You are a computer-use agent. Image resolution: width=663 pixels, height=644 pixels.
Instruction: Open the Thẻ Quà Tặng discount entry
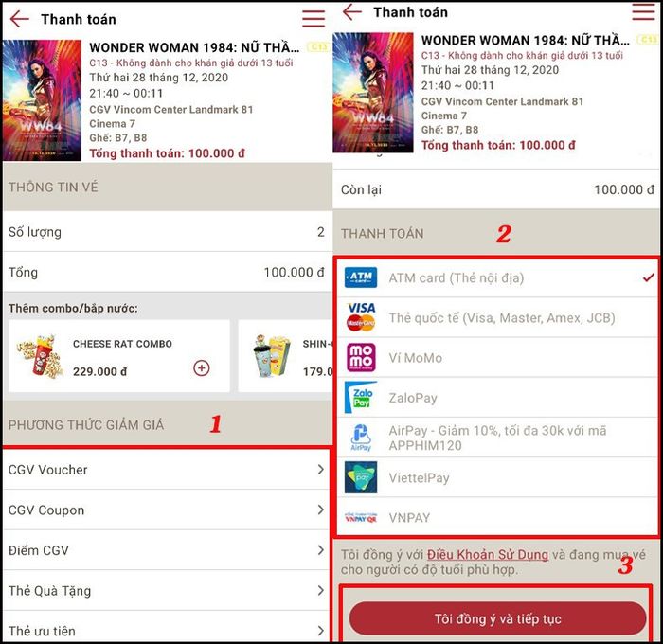pos(166,590)
